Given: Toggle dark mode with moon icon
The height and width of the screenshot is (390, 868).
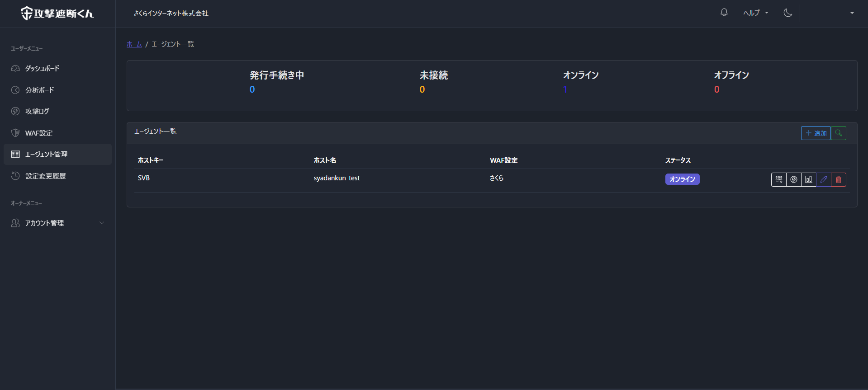Looking at the screenshot, I should (x=787, y=13).
